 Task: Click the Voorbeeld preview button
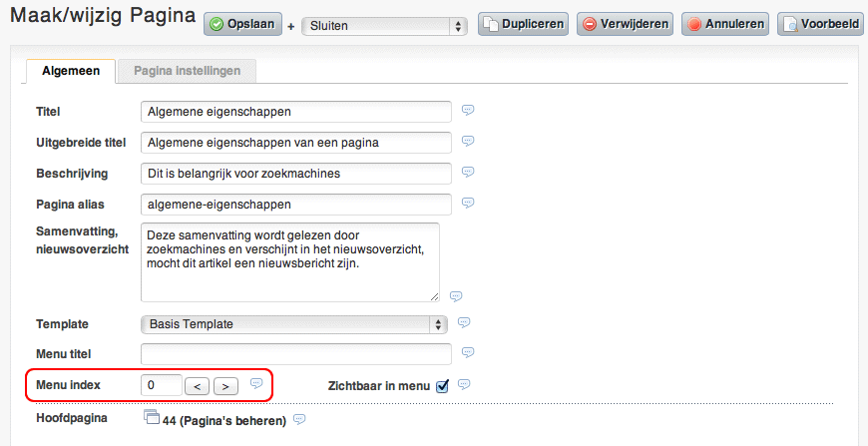point(820,24)
